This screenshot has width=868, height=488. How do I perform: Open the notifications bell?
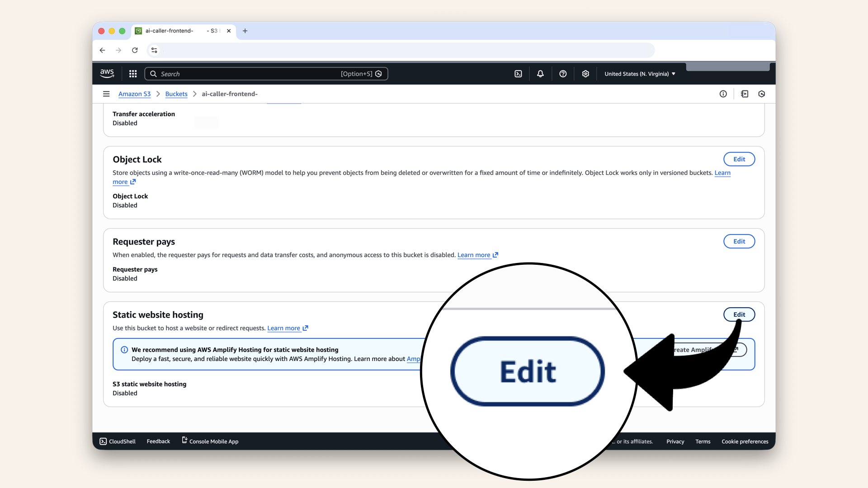(540, 73)
